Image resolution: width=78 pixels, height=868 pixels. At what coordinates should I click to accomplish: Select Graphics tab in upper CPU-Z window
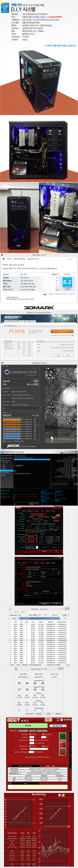(x=48, y=511)
